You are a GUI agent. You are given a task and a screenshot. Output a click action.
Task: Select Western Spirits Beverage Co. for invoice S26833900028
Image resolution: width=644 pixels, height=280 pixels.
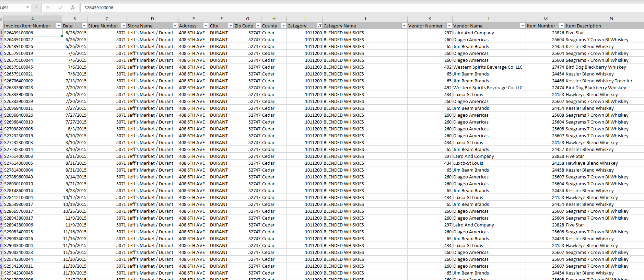(489, 88)
